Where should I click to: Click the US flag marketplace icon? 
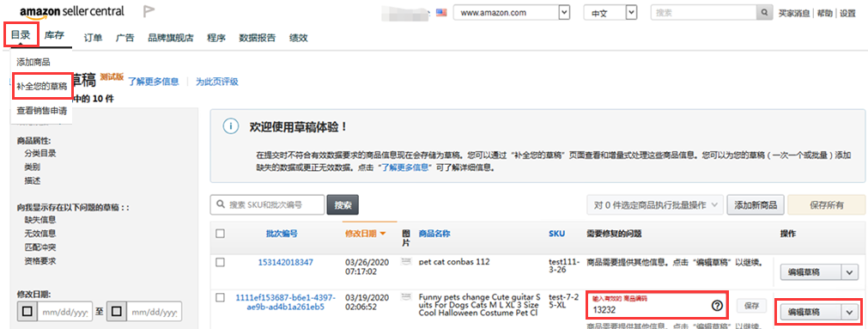pyautogui.click(x=441, y=12)
